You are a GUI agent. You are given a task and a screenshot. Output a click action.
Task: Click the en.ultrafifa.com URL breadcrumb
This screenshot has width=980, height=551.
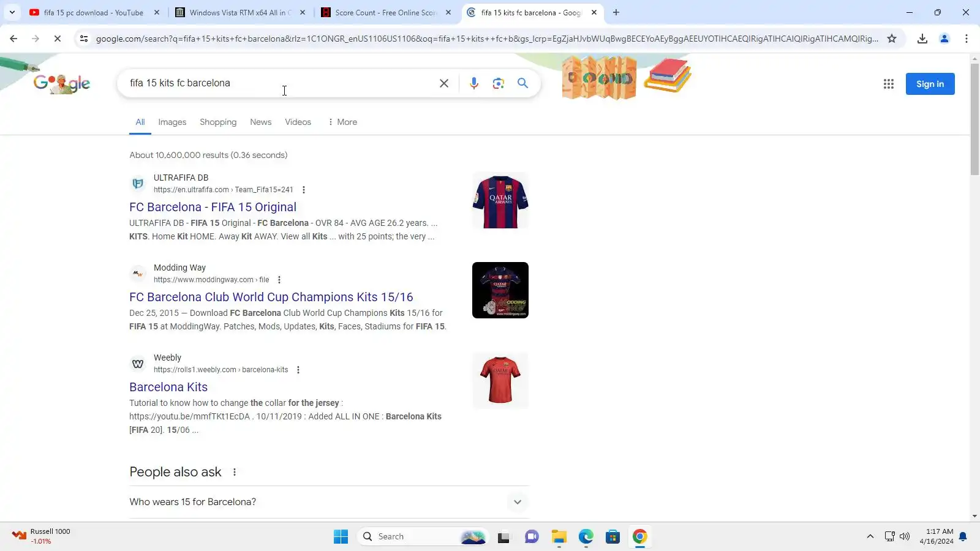(223, 190)
